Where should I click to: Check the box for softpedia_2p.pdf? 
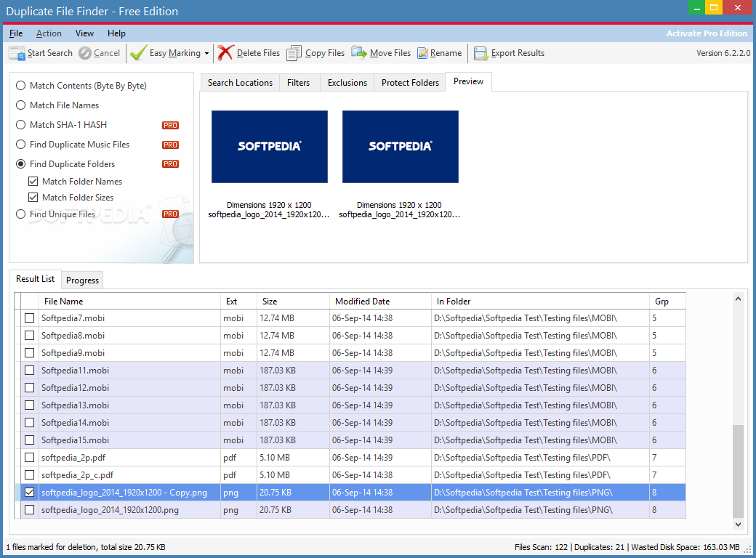coord(29,458)
